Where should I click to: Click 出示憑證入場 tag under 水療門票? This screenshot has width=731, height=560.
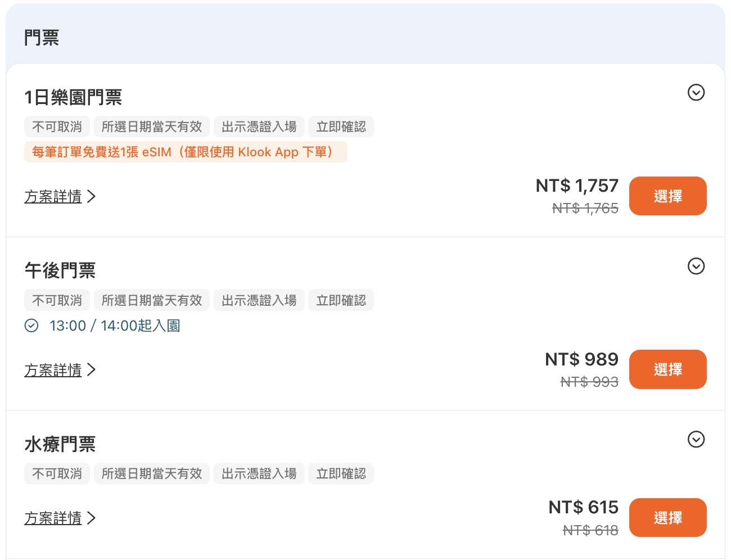[259, 473]
